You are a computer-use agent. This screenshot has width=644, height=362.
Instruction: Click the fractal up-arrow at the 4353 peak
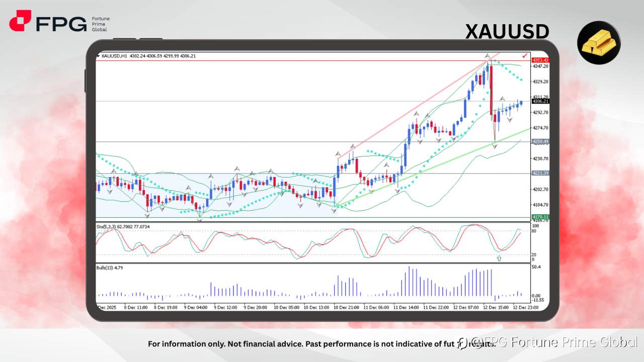click(x=488, y=55)
